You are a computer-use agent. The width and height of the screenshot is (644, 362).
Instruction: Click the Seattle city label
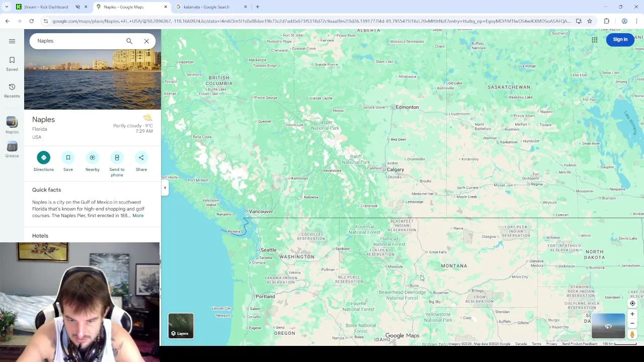click(268, 250)
